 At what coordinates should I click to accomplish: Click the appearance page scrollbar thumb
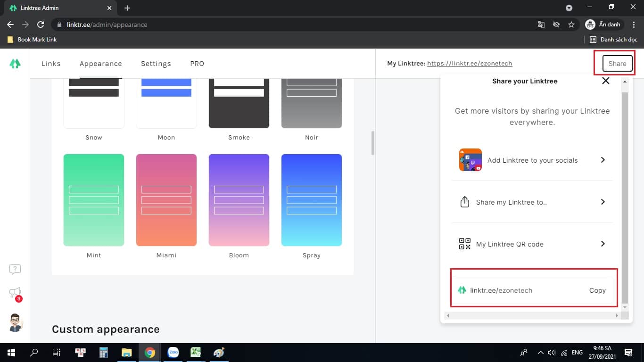tap(373, 143)
